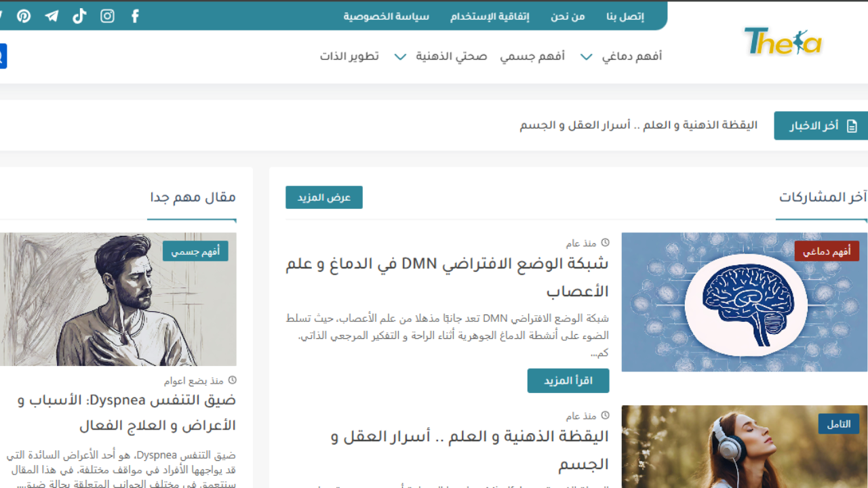
Task: Click the اقرأ المزيد button
Action: coord(568,380)
